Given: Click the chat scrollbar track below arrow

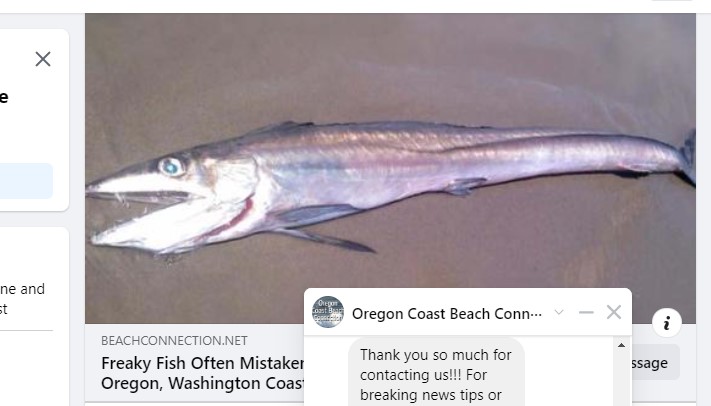Looking at the screenshot, I should click(x=621, y=378).
